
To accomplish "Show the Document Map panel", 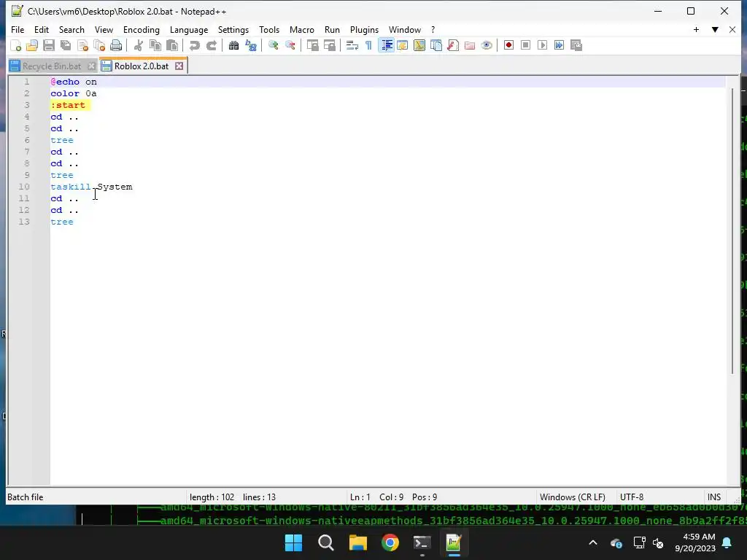I will pos(419,45).
